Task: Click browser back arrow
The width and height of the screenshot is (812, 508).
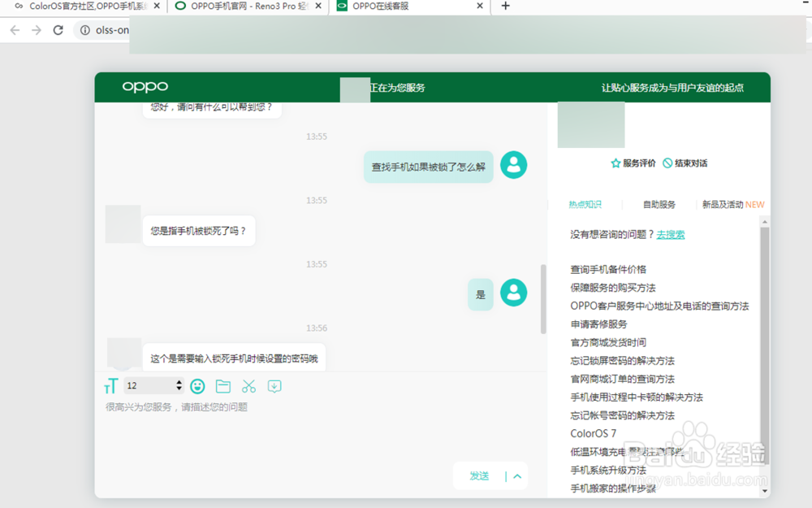Action: click(x=15, y=30)
